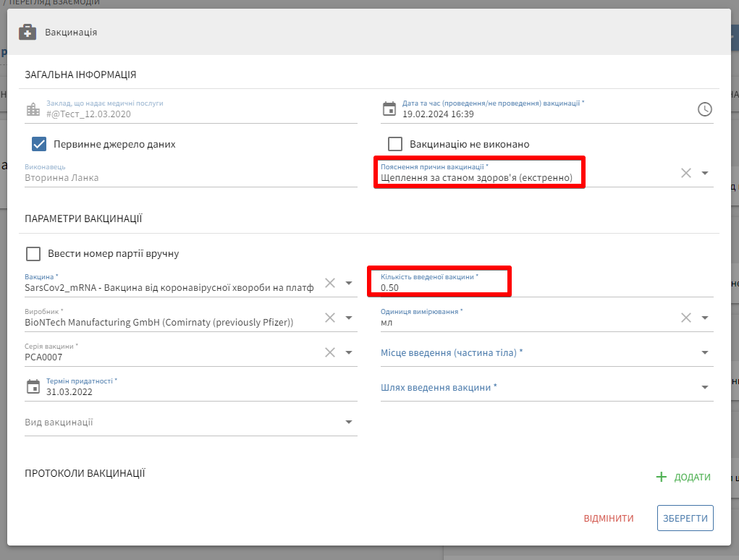This screenshot has width=739, height=560.
Task: Open calendar icon for vaccination date
Action: coord(389,109)
